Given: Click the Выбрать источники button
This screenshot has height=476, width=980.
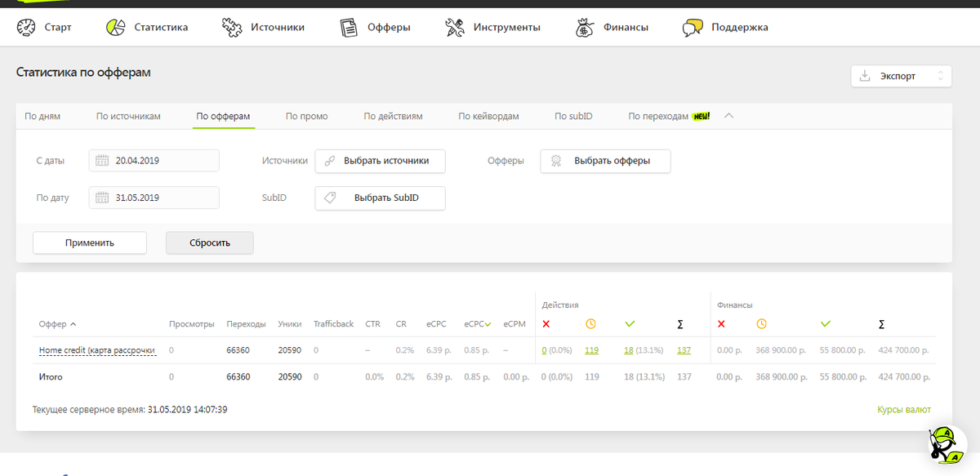Looking at the screenshot, I should tap(380, 161).
